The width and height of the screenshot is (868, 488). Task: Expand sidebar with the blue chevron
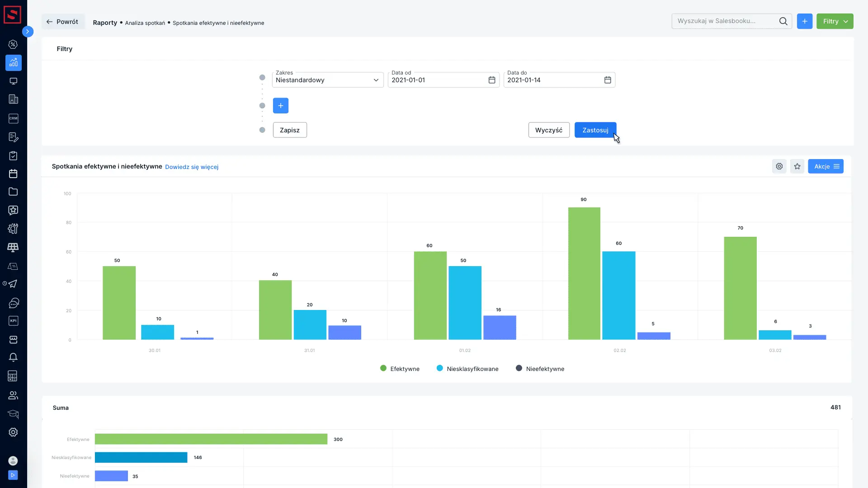(x=28, y=32)
